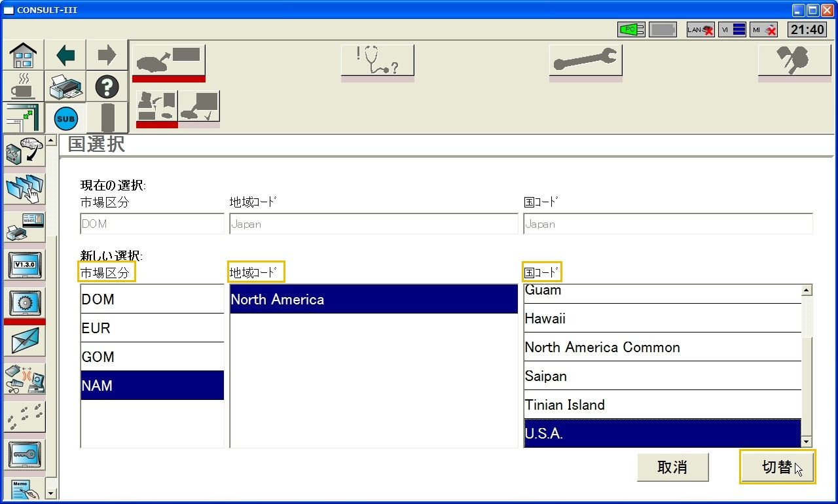This screenshot has height=504, width=838.
Task: Select Hawaii in the country list
Action: click(663, 318)
